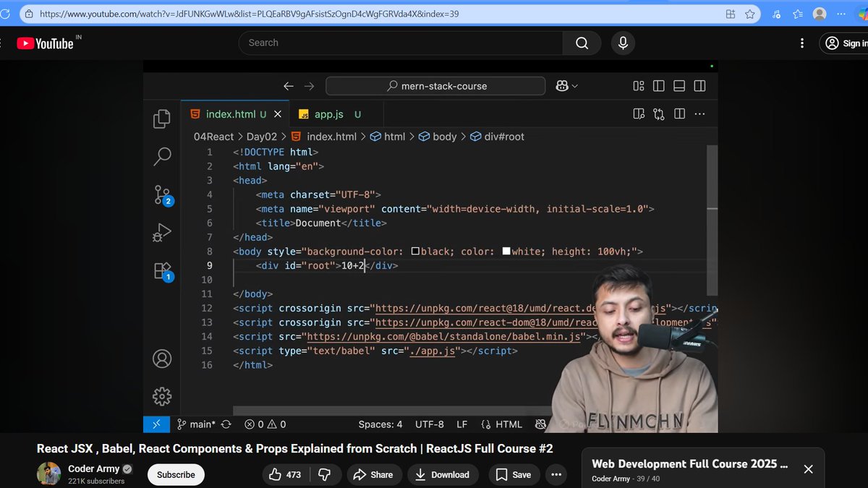The image size is (868, 488).
Task: Click the body breadcrumb in the video
Action: [x=438, y=137]
